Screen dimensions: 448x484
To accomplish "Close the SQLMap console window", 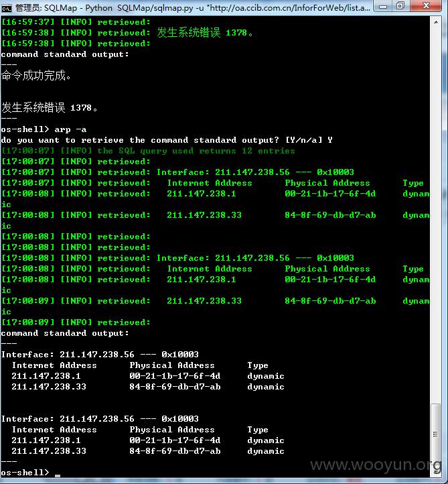I will click(x=426, y=5).
